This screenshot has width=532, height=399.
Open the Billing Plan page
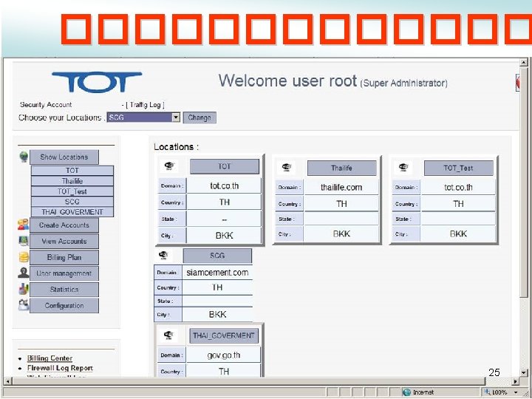64,258
